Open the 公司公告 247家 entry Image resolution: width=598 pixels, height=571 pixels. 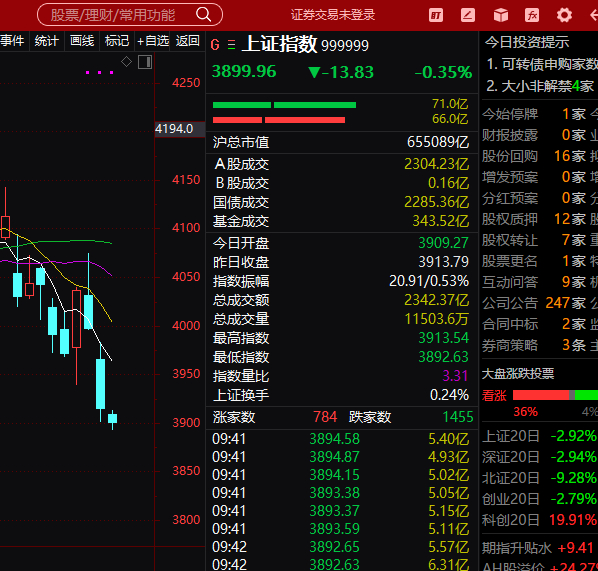point(534,303)
